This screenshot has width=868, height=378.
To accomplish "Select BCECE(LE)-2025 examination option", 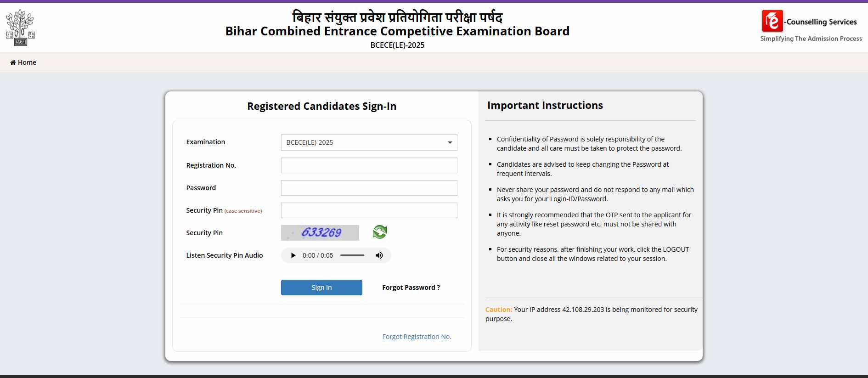I will point(369,142).
